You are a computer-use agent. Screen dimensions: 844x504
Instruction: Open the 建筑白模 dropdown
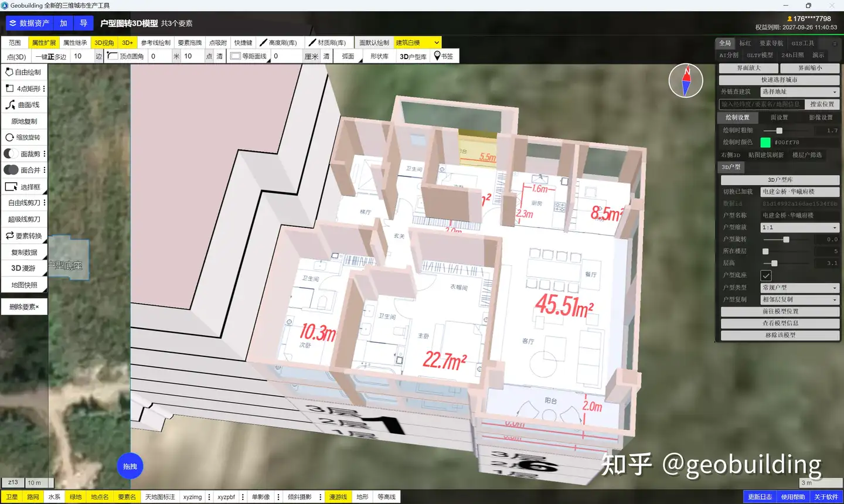pyautogui.click(x=417, y=43)
